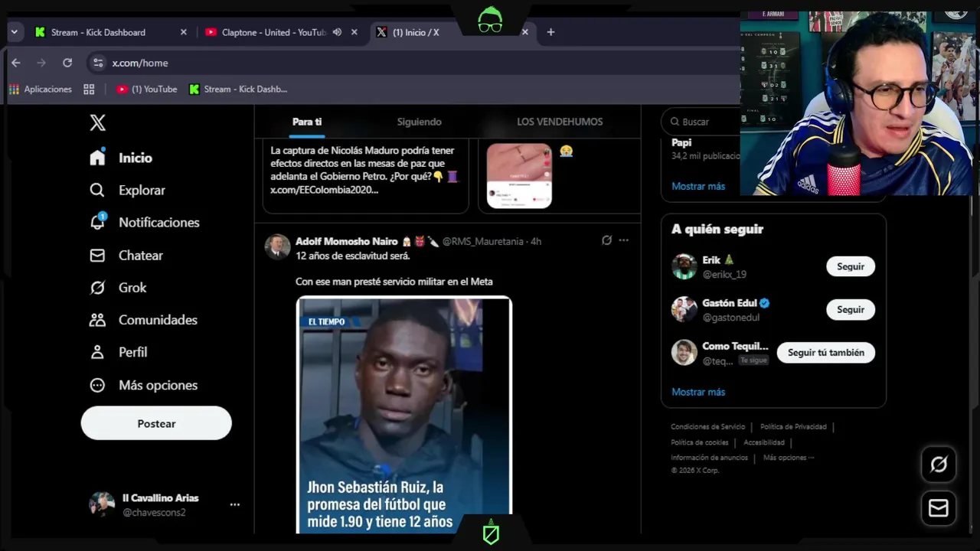Switch to the LOS VENDEHUMOS tab
The width and height of the screenshot is (980, 551).
(x=560, y=122)
